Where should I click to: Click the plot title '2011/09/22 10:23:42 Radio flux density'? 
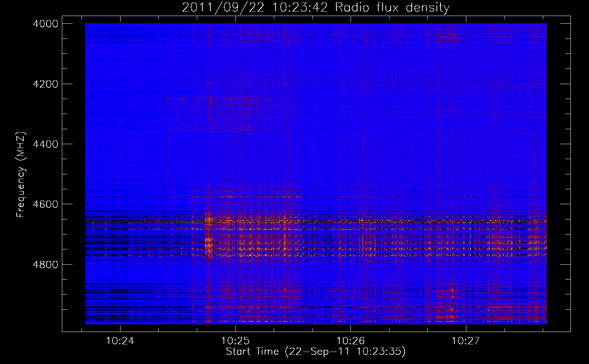[x=316, y=7]
